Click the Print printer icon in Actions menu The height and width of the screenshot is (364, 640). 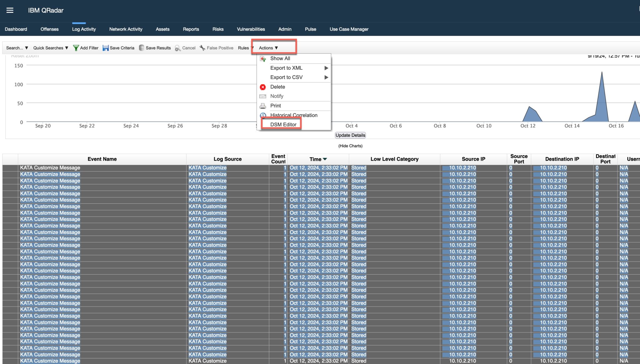pyautogui.click(x=263, y=106)
